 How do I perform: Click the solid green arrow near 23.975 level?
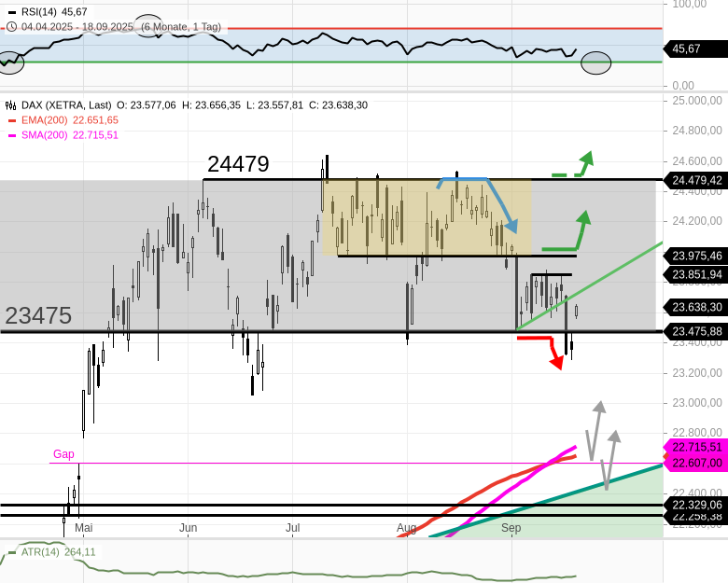coord(568,236)
